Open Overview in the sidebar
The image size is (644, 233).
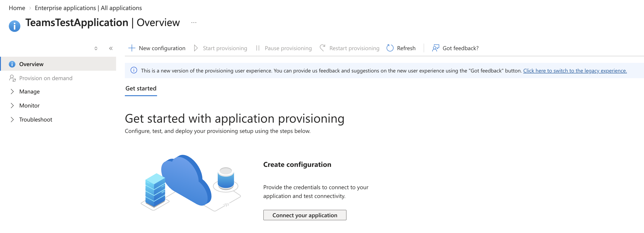click(58, 64)
